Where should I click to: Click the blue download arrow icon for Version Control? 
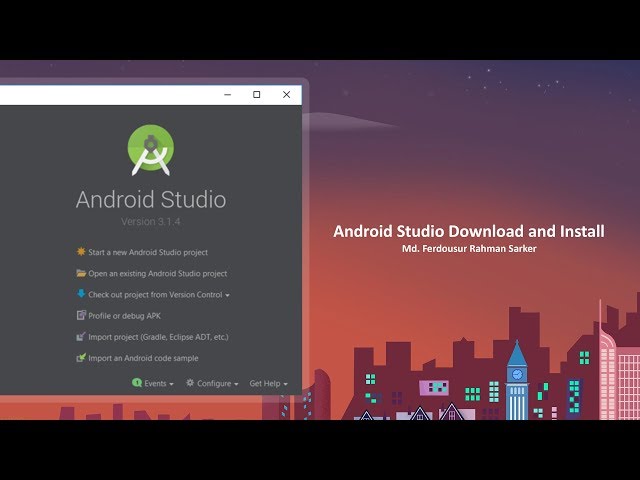click(81, 293)
